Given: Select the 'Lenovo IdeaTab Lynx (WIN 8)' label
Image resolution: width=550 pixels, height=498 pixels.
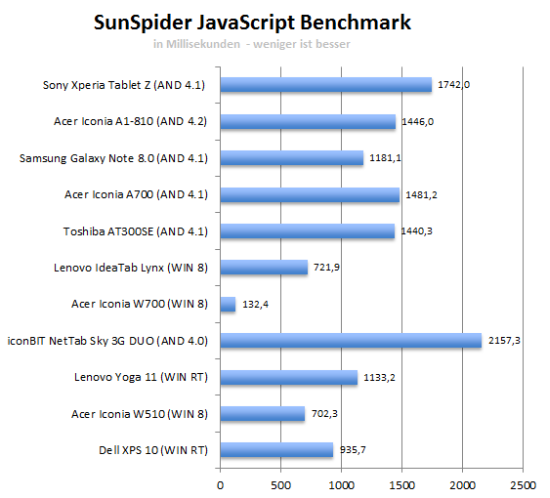Looking at the screenshot, I should pos(130,268).
